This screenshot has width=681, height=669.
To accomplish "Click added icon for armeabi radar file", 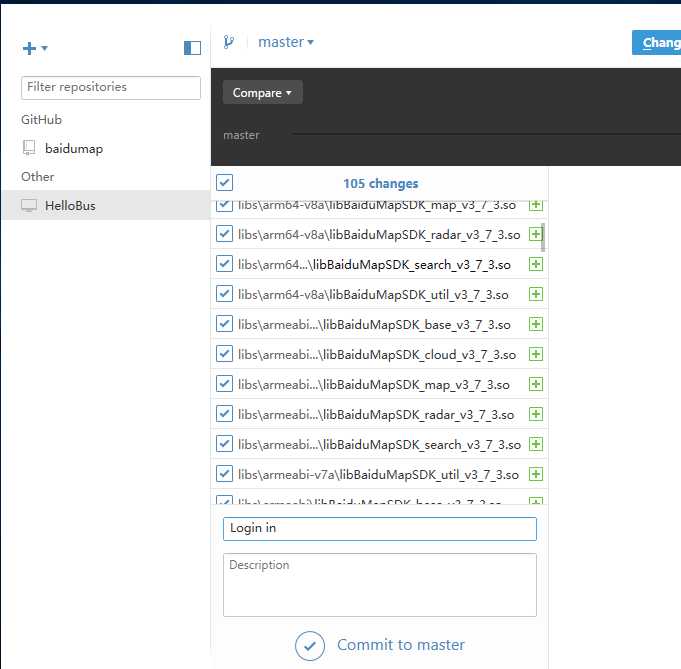I will pos(536,414).
